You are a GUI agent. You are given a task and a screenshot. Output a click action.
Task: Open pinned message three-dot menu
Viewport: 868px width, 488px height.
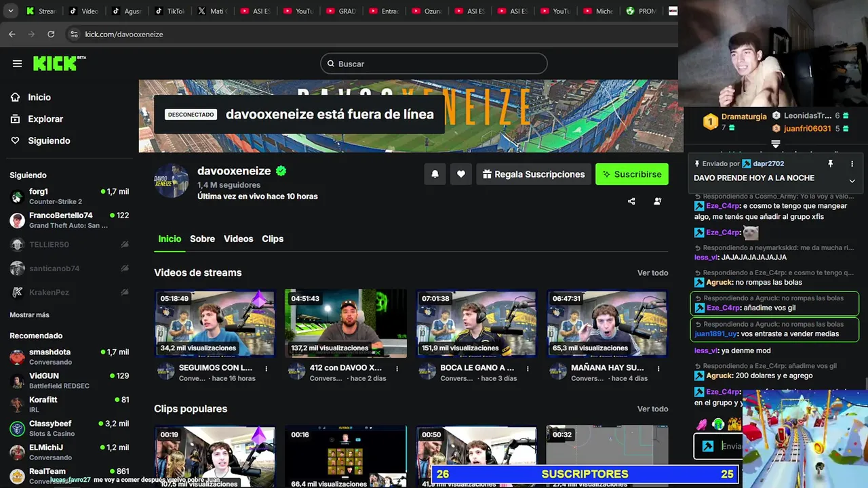[852, 163]
